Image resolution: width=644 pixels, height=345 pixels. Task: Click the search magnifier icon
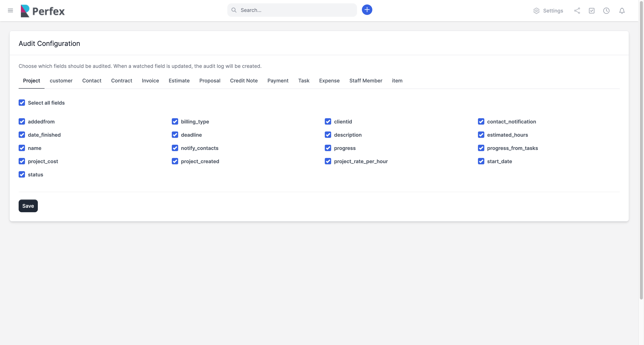[x=234, y=10]
